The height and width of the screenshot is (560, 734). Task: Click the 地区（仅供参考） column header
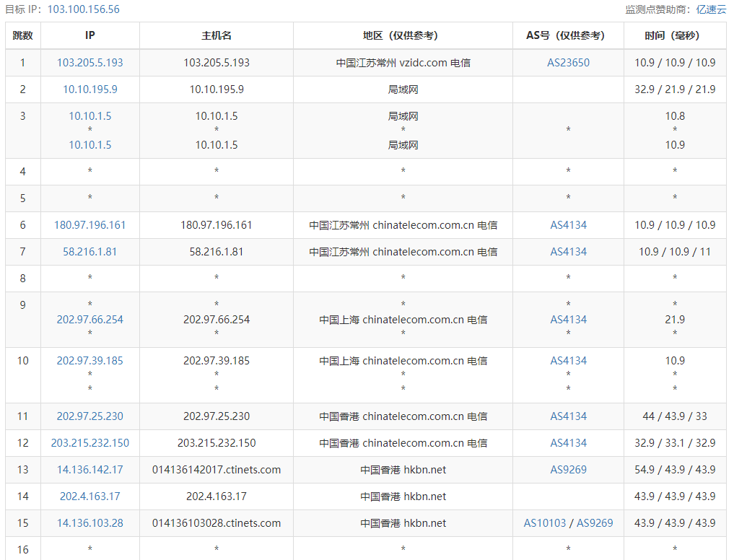coord(403,35)
